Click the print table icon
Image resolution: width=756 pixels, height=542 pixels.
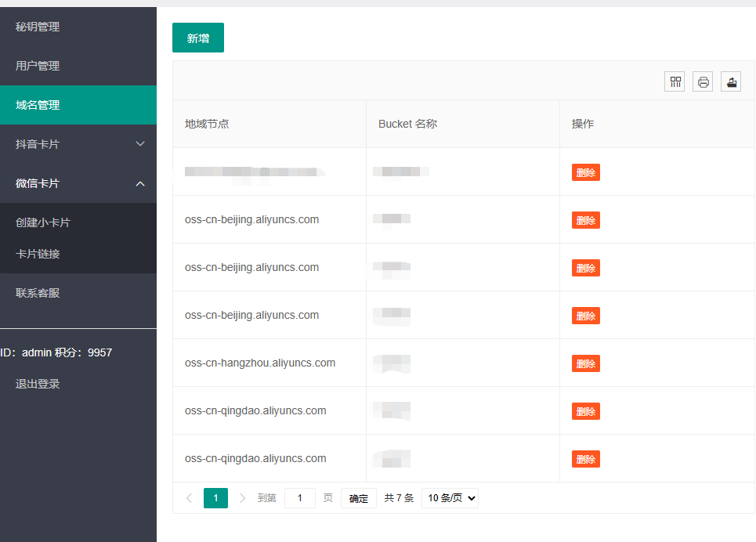click(x=703, y=81)
